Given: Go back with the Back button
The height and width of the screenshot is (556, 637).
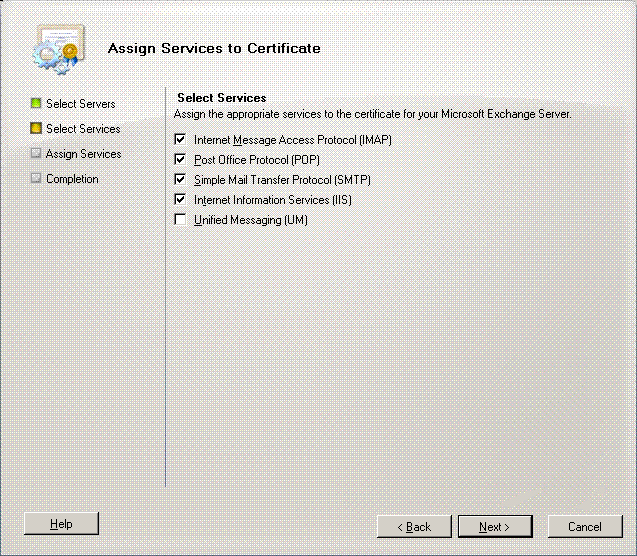Looking at the screenshot, I should click(414, 527).
